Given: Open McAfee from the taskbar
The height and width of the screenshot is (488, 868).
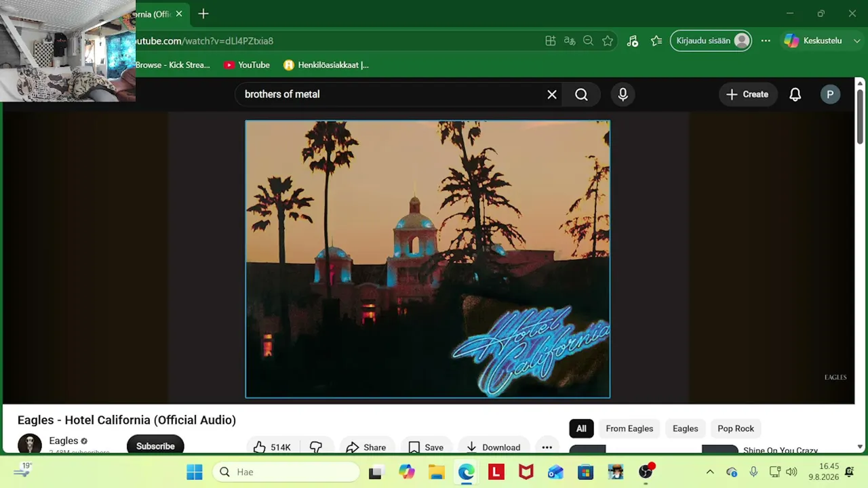Looking at the screenshot, I should click(526, 472).
